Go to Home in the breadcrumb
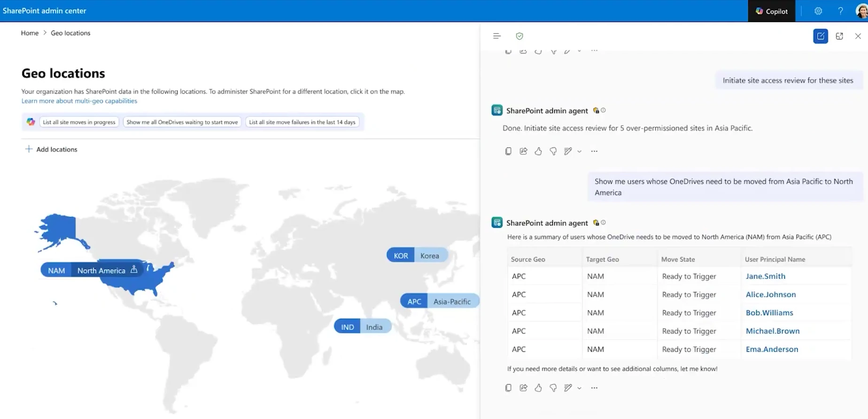The image size is (868, 419). coord(30,33)
